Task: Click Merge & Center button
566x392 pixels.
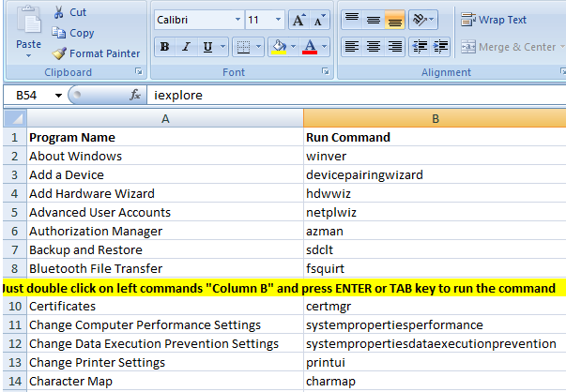Action: (x=508, y=47)
